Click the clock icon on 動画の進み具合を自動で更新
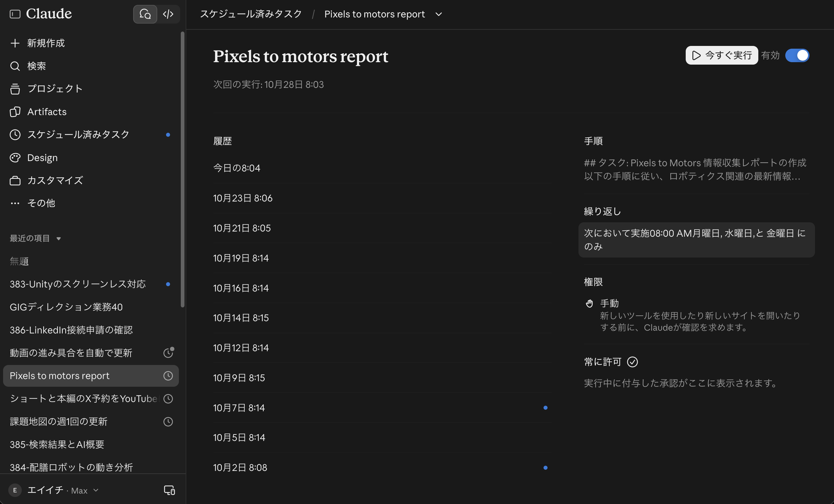 tap(168, 353)
